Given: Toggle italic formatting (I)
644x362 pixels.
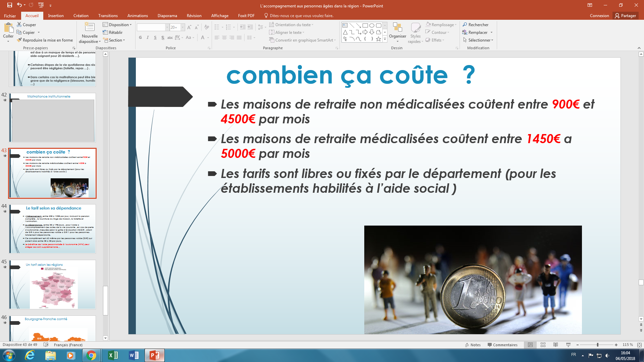Looking at the screenshot, I should 148,38.
